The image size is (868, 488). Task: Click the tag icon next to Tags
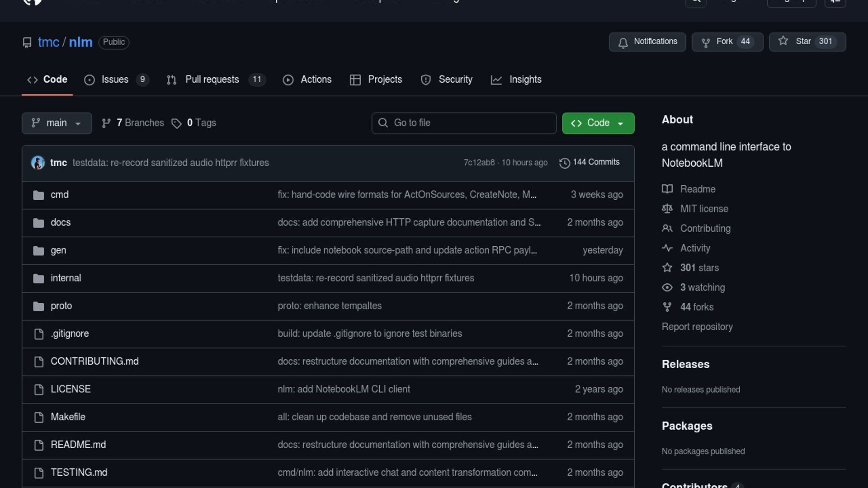coord(176,123)
